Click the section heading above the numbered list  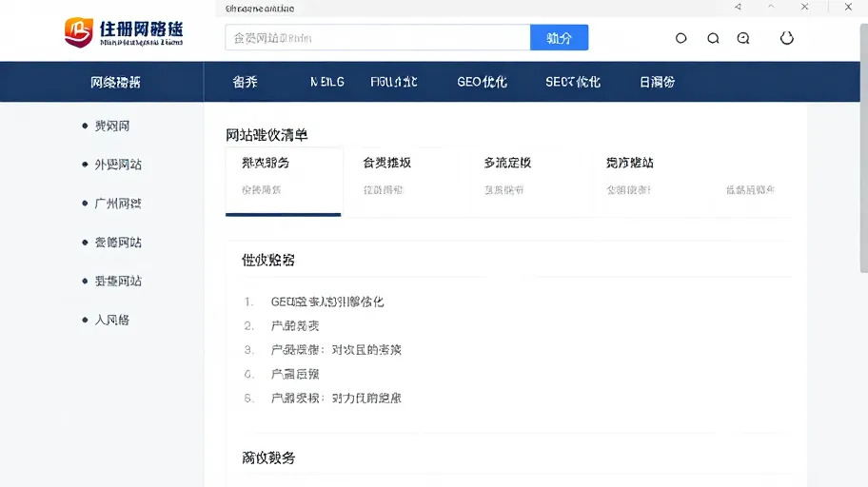[268, 260]
